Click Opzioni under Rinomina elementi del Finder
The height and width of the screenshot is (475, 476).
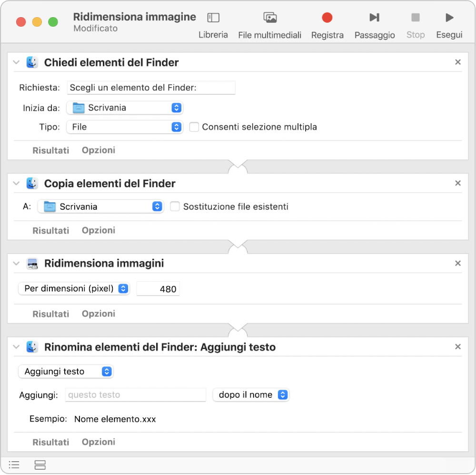(x=99, y=442)
